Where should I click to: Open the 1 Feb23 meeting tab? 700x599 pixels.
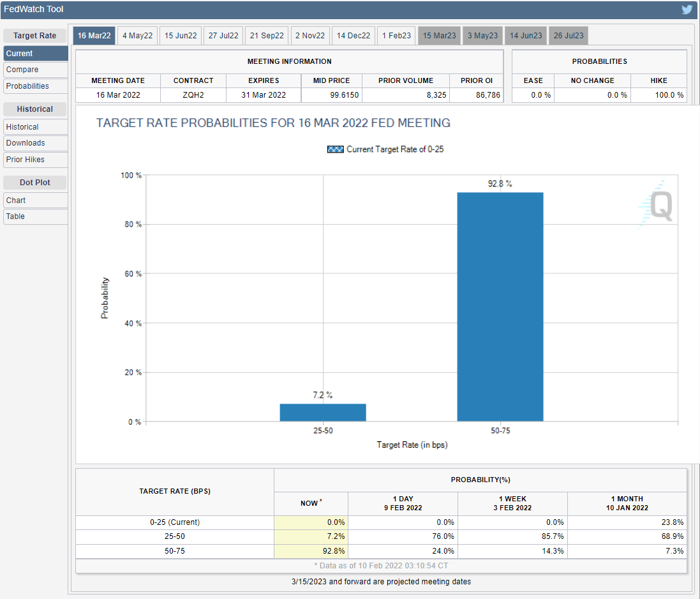point(396,36)
